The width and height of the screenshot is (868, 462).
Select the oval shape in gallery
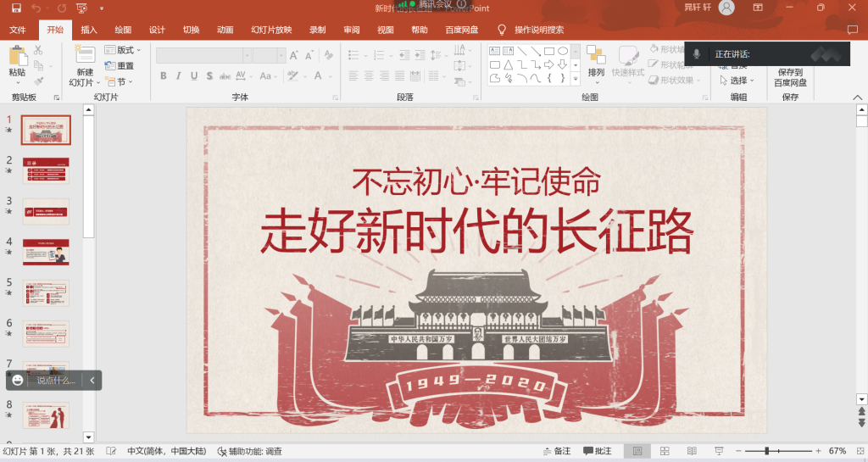[563, 51]
